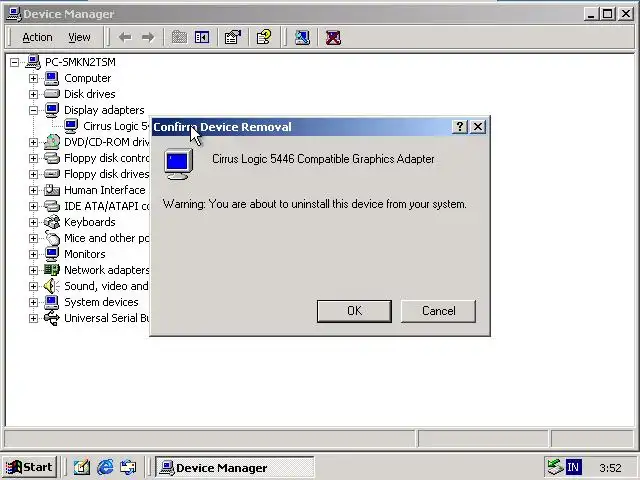Click the Disk drives tree label
Image resolution: width=640 pixels, height=480 pixels.
[x=90, y=94]
